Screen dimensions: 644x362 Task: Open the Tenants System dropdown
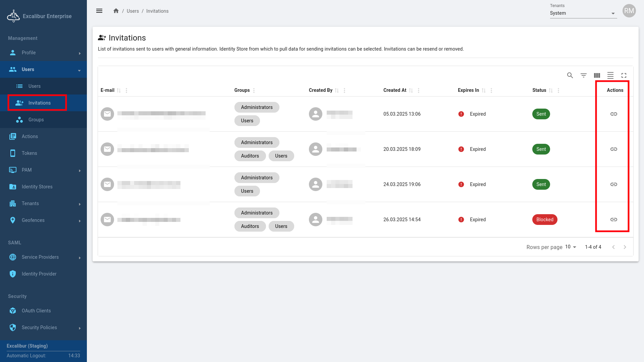(583, 13)
